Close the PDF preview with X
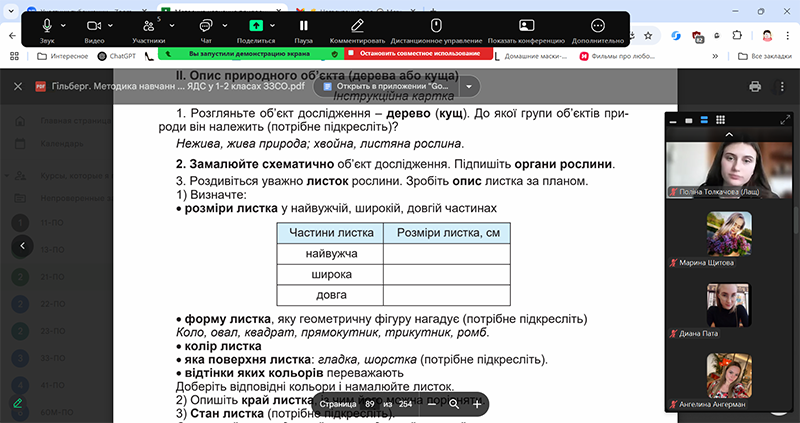The width and height of the screenshot is (800, 423). coord(18,86)
